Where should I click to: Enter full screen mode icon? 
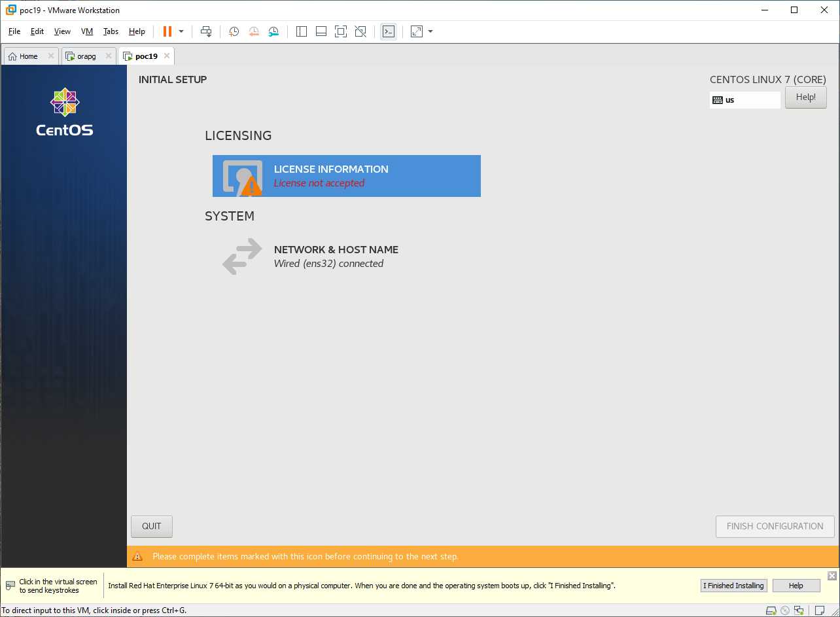(x=340, y=31)
